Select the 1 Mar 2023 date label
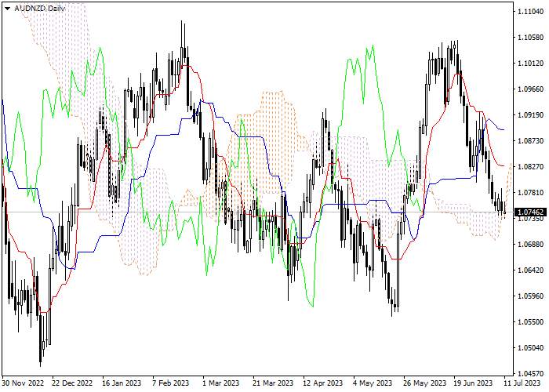The width and height of the screenshot is (549, 392). click(221, 383)
